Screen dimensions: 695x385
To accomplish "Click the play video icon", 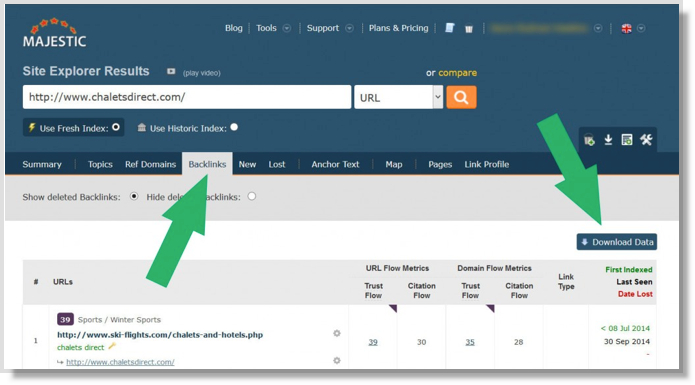I will pyautogui.click(x=171, y=71).
